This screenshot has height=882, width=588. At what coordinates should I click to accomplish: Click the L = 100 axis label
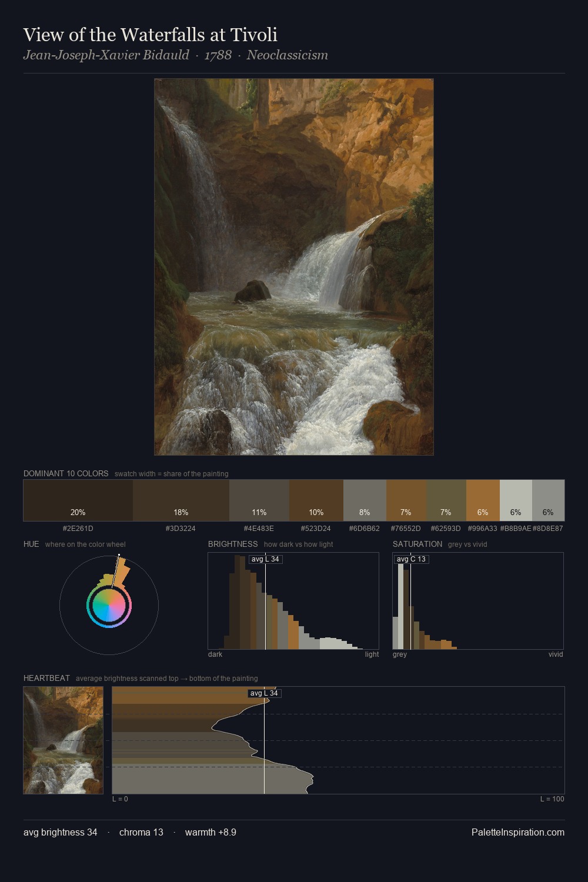(552, 799)
